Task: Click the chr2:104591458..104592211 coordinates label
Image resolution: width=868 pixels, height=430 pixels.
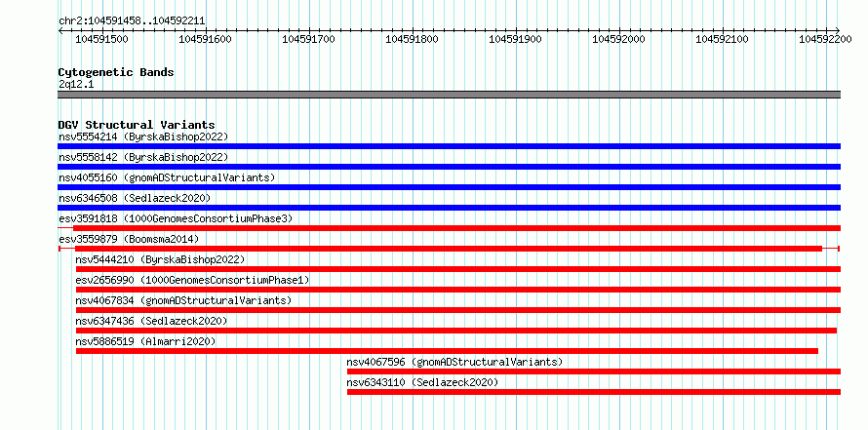Action: point(132,20)
